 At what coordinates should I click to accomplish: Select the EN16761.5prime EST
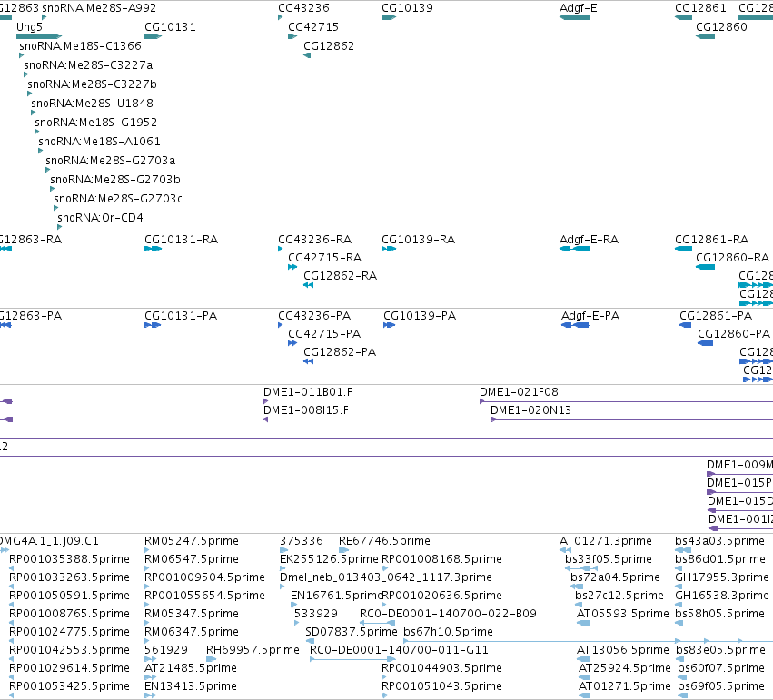point(293,605)
